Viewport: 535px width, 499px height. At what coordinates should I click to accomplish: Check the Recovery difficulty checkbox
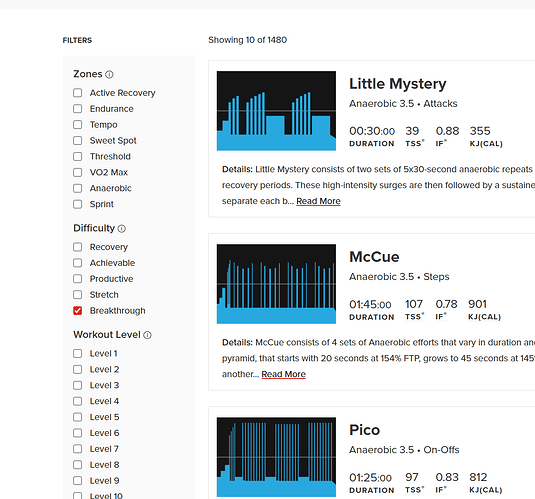(77, 247)
